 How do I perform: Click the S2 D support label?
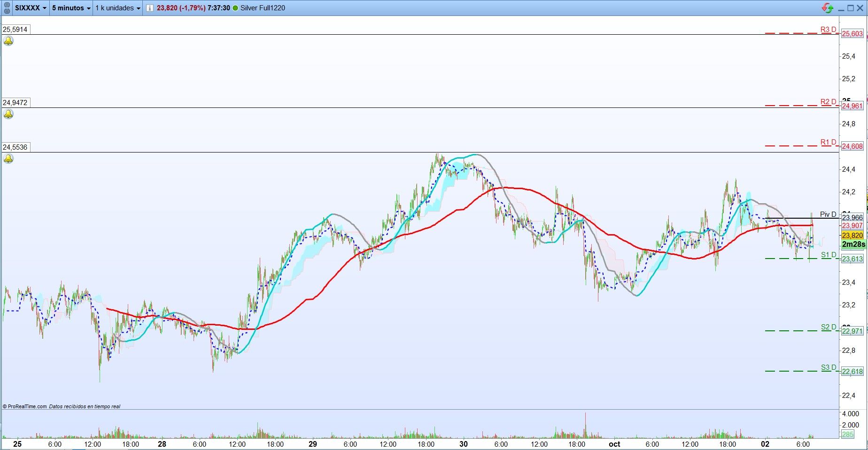tap(829, 327)
